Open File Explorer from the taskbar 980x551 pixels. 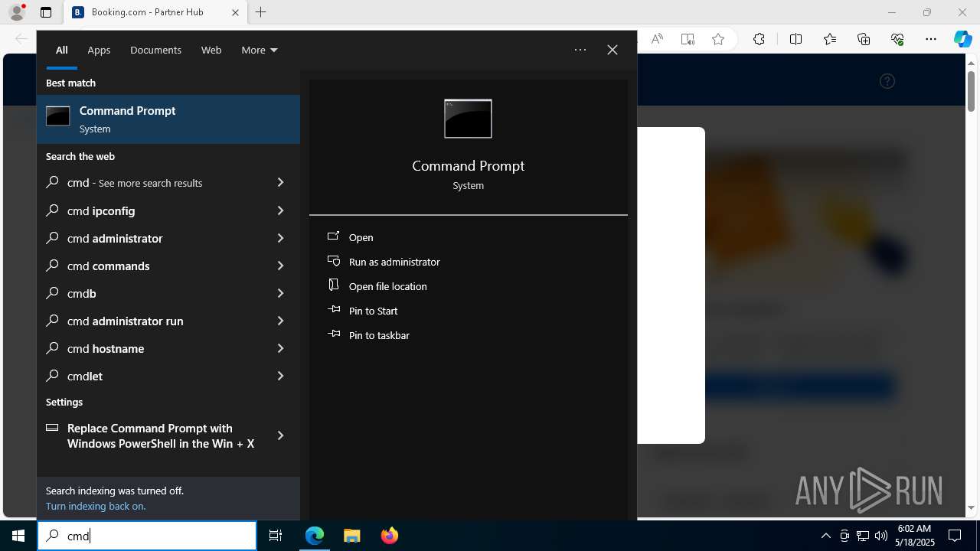351,536
